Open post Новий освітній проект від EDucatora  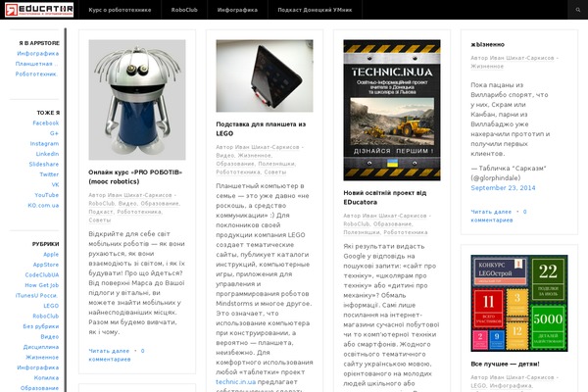tap(385, 197)
